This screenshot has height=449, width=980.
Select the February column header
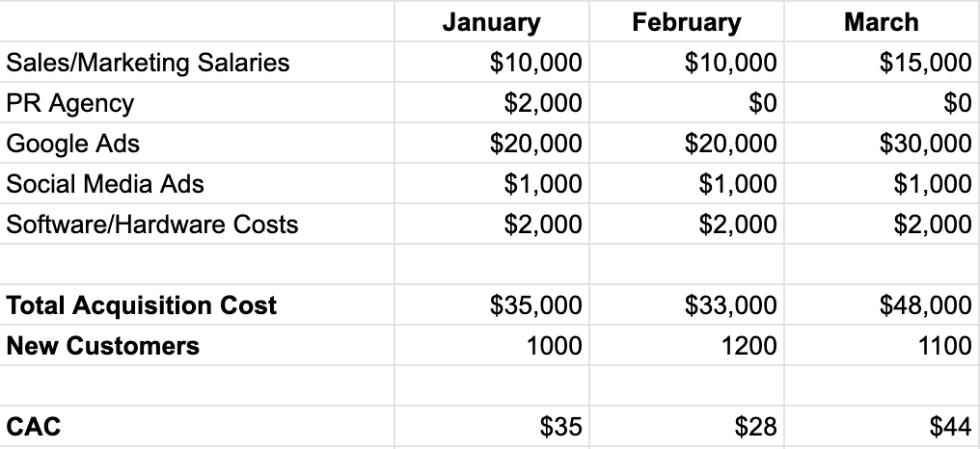click(686, 22)
